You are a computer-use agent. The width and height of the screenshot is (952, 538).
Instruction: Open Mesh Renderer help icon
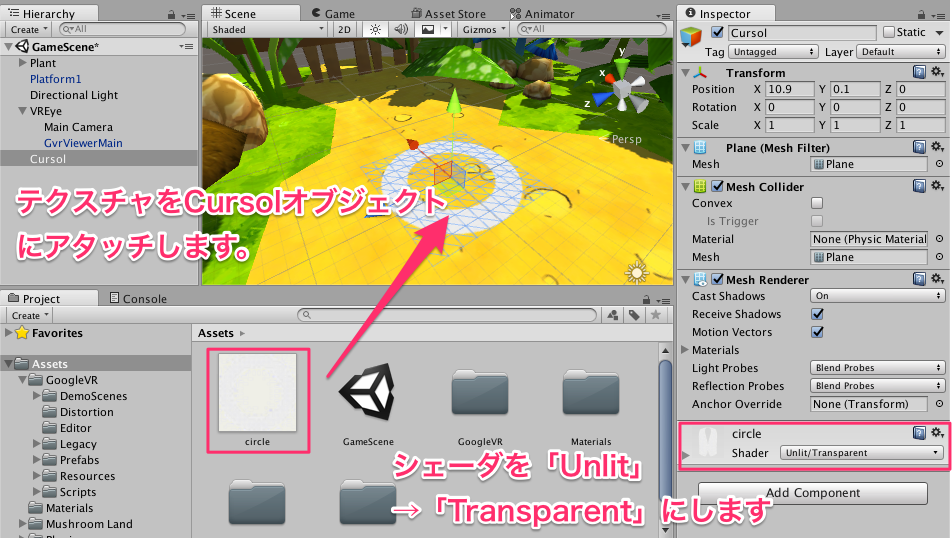(919, 279)
